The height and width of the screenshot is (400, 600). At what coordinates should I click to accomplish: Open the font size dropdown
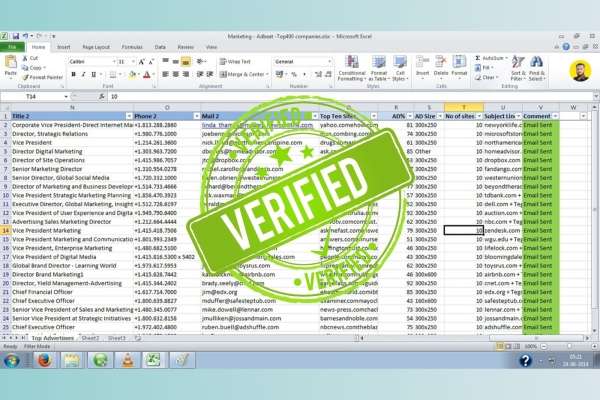click(x=133, y=62)
